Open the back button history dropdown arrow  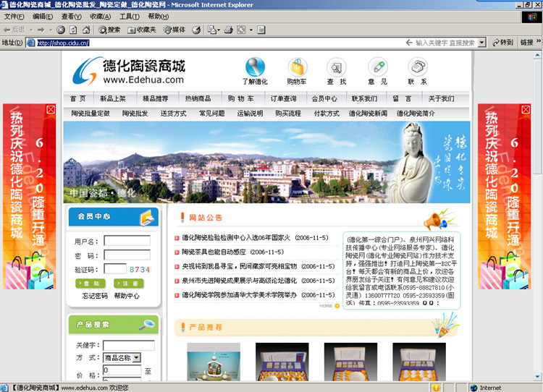[31, 30]
